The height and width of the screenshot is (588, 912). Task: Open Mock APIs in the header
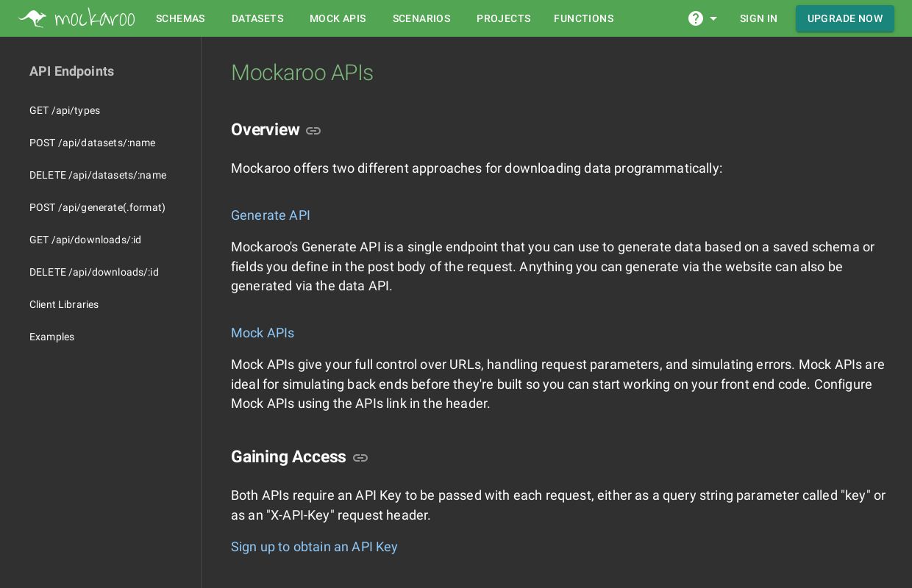point(338,18)
